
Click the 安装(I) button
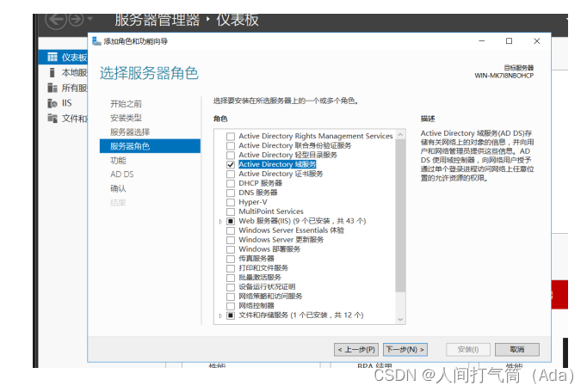click(468, 349)
